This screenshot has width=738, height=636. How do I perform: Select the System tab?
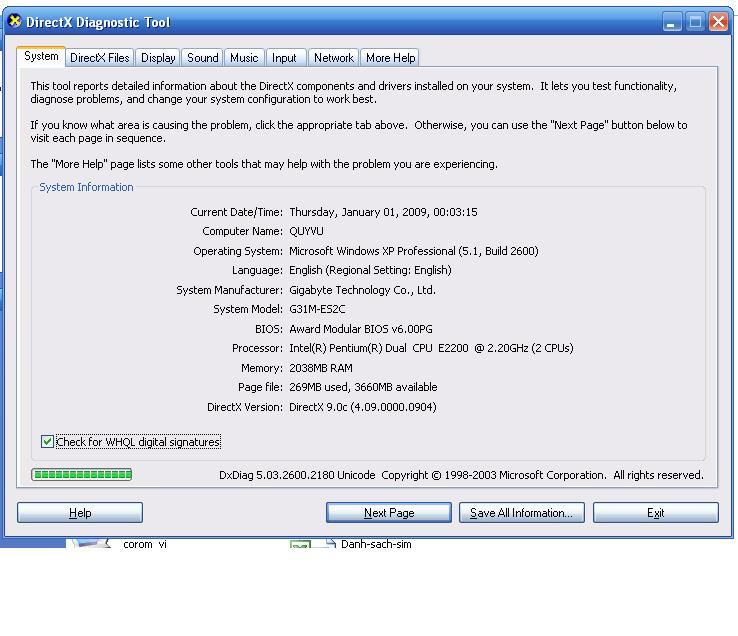(41, 57)
